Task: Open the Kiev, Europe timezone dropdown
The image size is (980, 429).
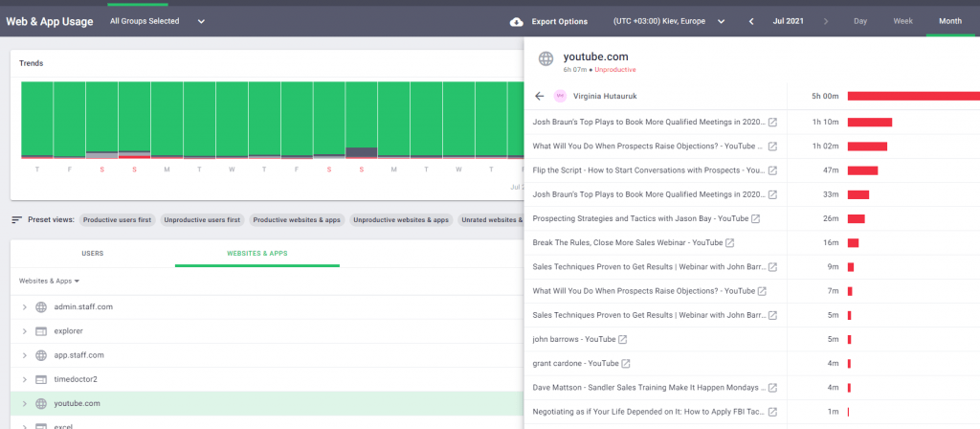Action: (668, 21)
